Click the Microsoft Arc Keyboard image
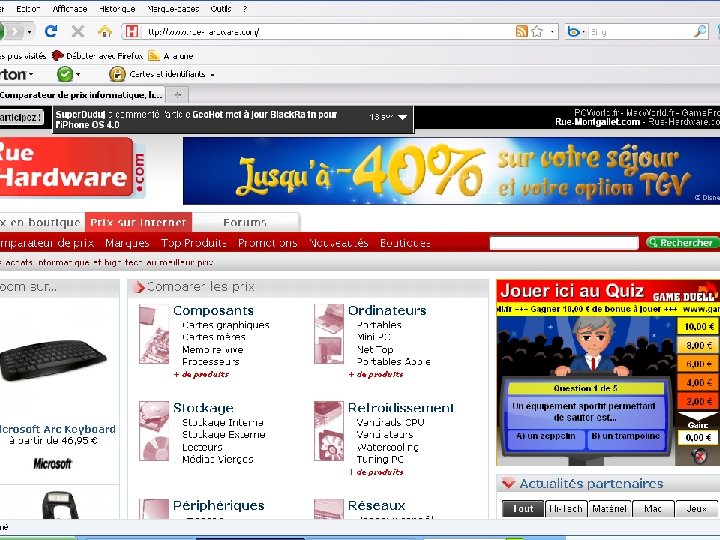The height and width of the screenshot is (540, 720). pyautogui.click(x=53, y=360)
